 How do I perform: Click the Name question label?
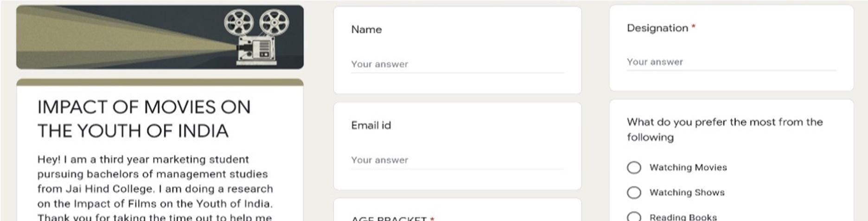pos(366,30)
